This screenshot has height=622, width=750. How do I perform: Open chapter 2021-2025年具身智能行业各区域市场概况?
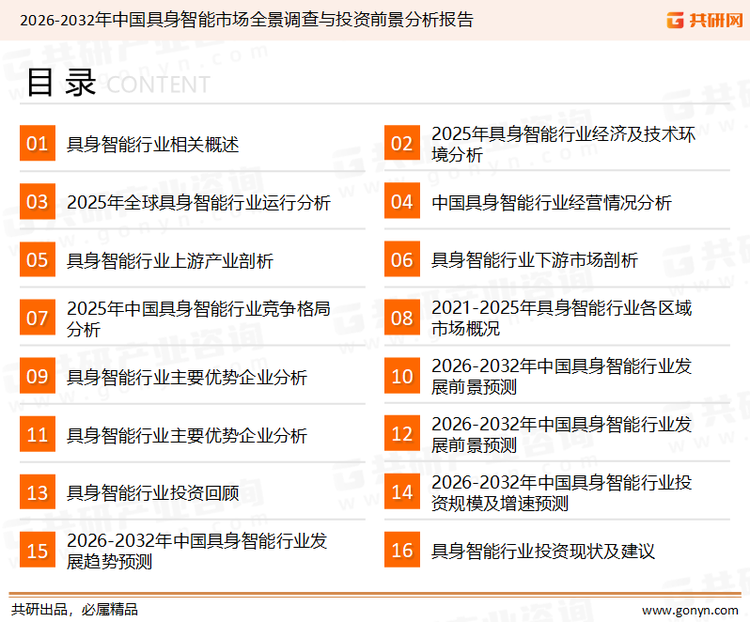pyautogui.click(x=561, y=318)
